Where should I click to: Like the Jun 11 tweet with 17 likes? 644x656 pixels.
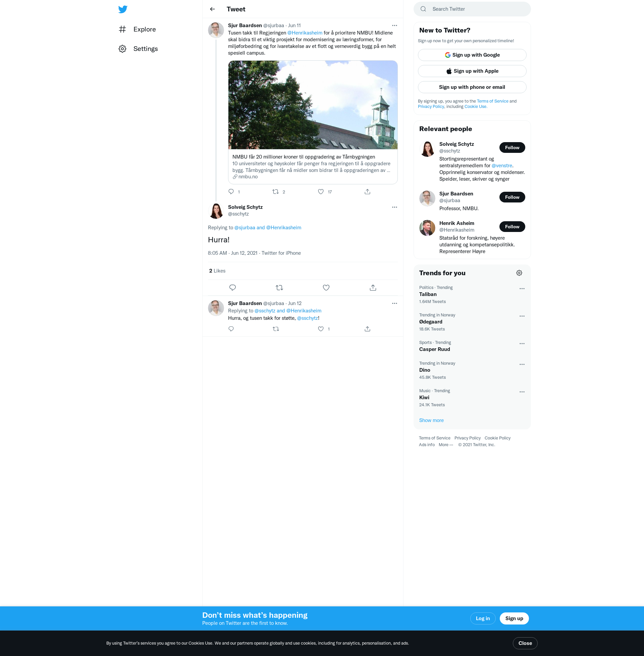(321, 192)
